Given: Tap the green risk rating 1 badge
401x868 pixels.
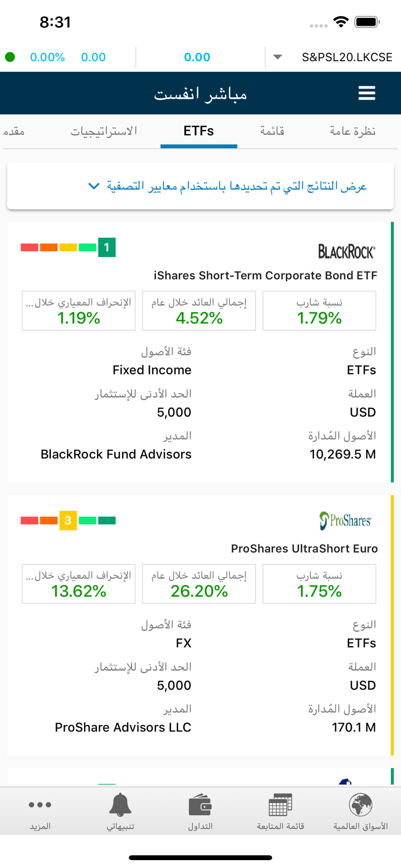Looking at the screenshot, I should click(106, 247).
